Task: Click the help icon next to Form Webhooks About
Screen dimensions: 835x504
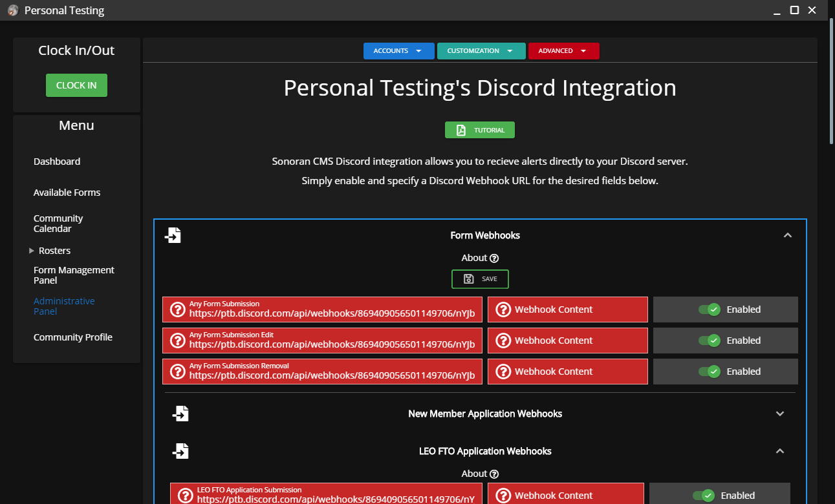Action: (x=494, y=258)
